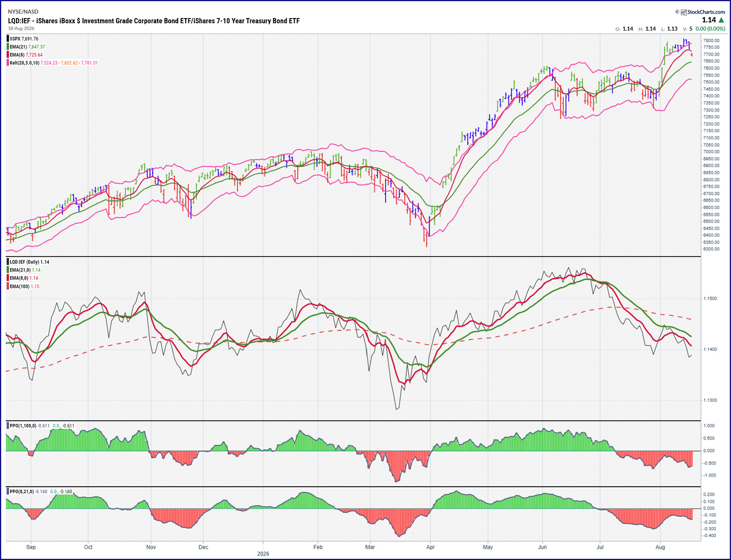The width and height of the screenshot is (731, 560).
Task: Click the Aug label on the date axis
Action: pos(661,546)
